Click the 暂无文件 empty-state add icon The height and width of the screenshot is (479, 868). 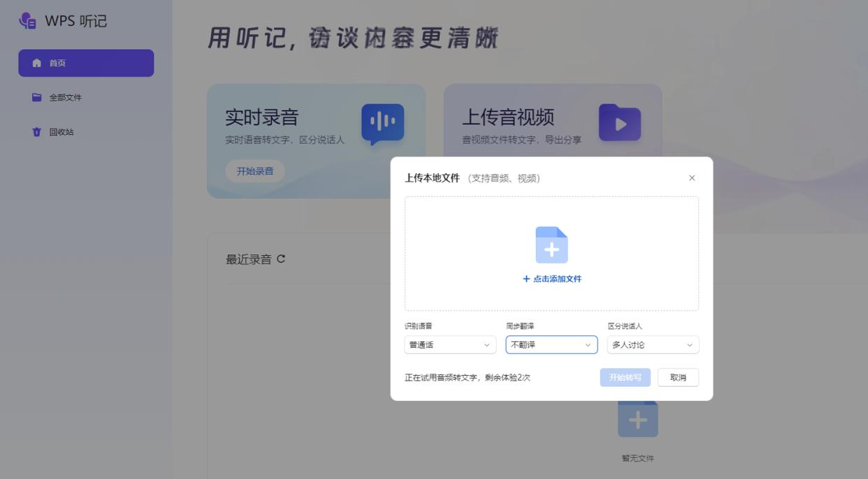click(x=637, y=419)
